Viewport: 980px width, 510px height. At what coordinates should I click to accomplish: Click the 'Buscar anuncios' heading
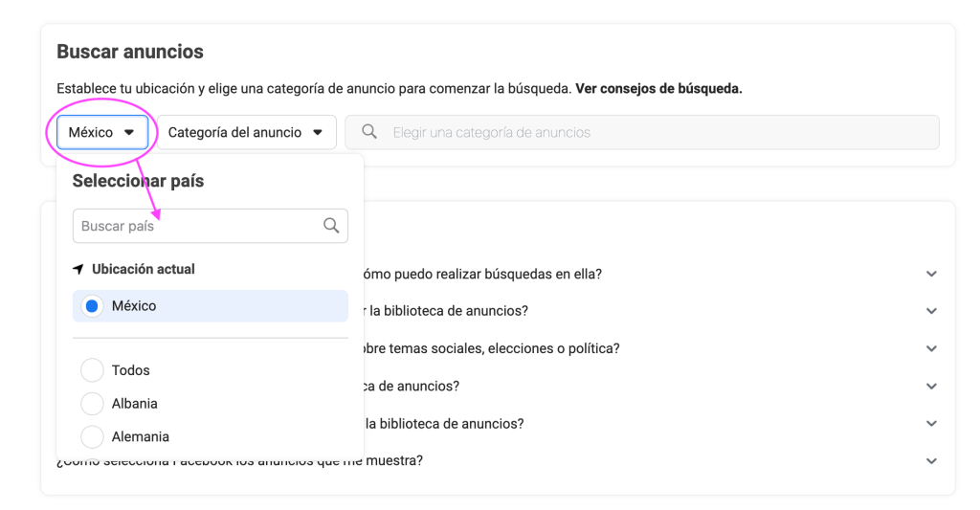(x=130, y=52)
